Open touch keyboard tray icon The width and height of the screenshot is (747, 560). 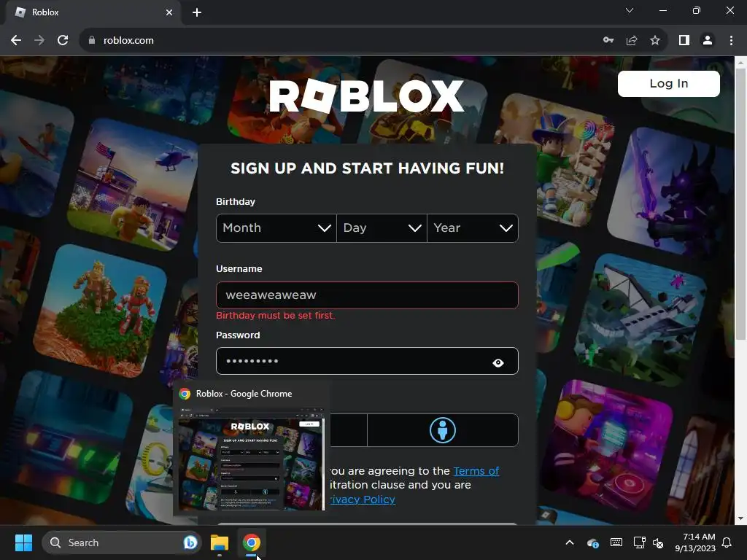pyautogui.click(x=616, y=542)
